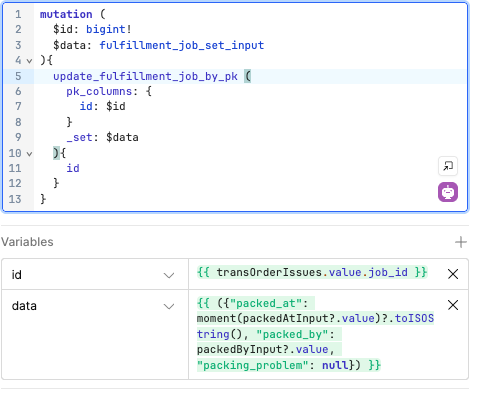Remove the data variable row

click(453, 305)
